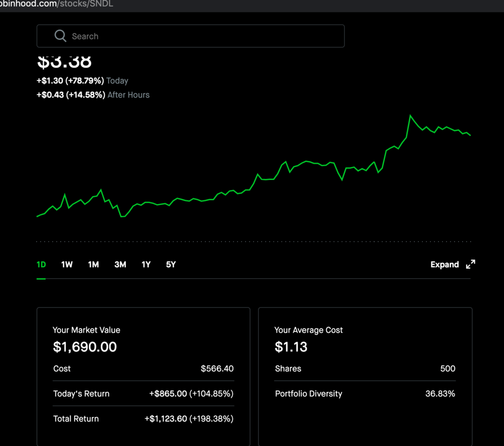Image resolution: width=504 pixels, height=446 pixels.
Task: Click the highest peak on the price chart
Action: click(x=411, y=116)
